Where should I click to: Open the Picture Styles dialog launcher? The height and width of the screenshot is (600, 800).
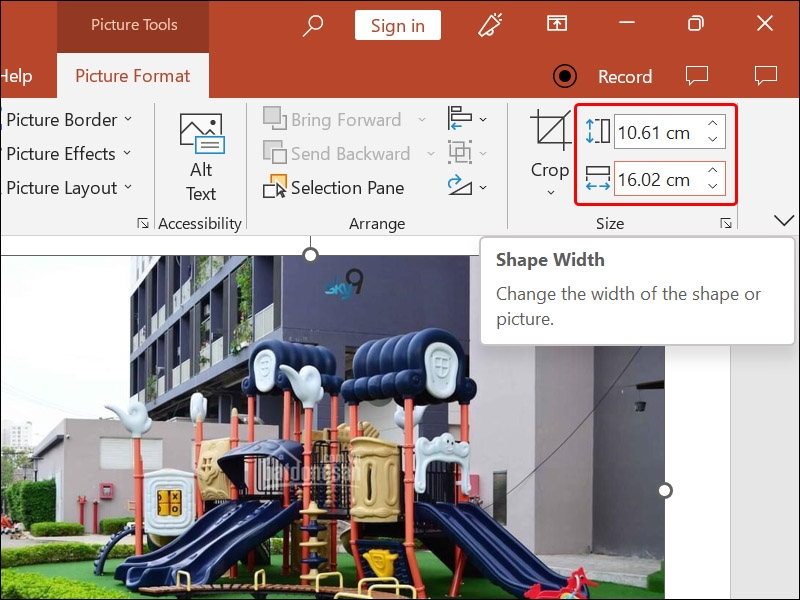point(142,223)
